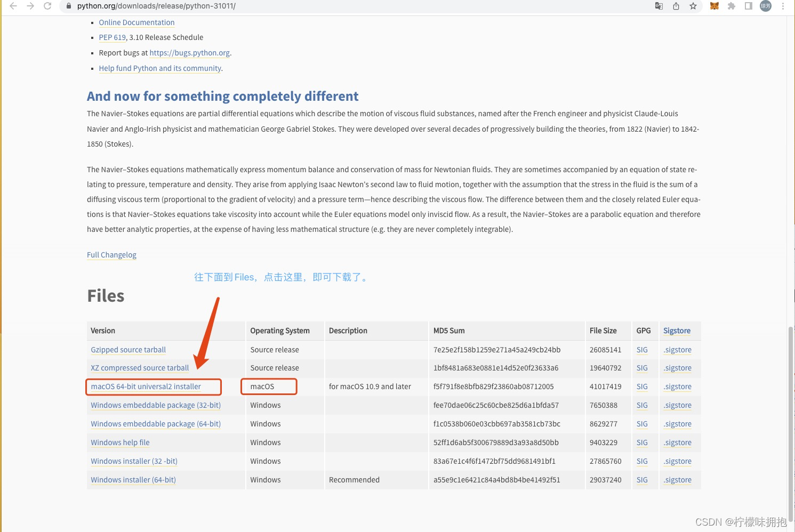Open the MetaMask fox extension
This screenshot has width=795, height=532.
click(714, 6)
